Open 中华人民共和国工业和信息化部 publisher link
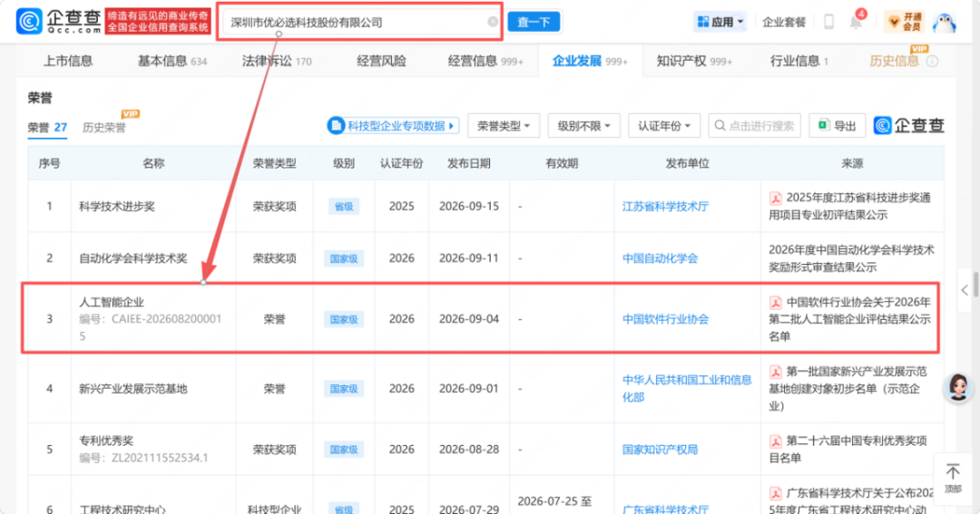 (686, 389)
